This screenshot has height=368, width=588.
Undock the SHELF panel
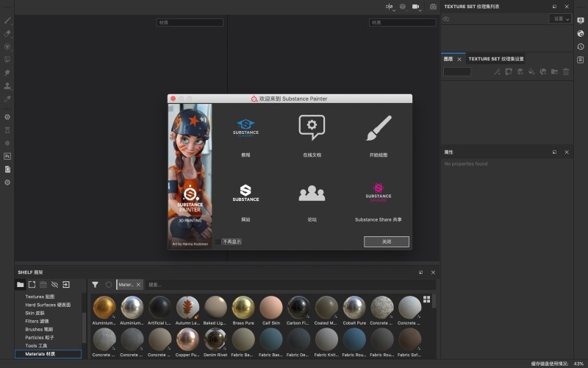click(420, 272)
